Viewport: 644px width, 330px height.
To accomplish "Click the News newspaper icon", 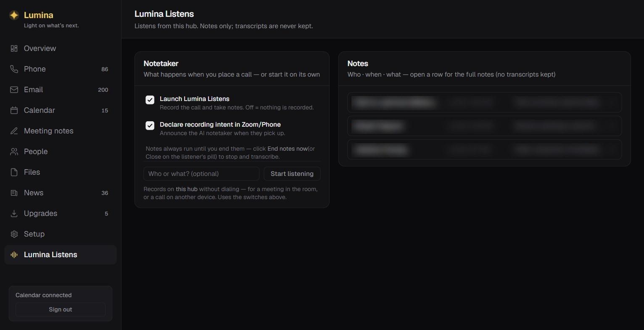I will tap(14, 193).
